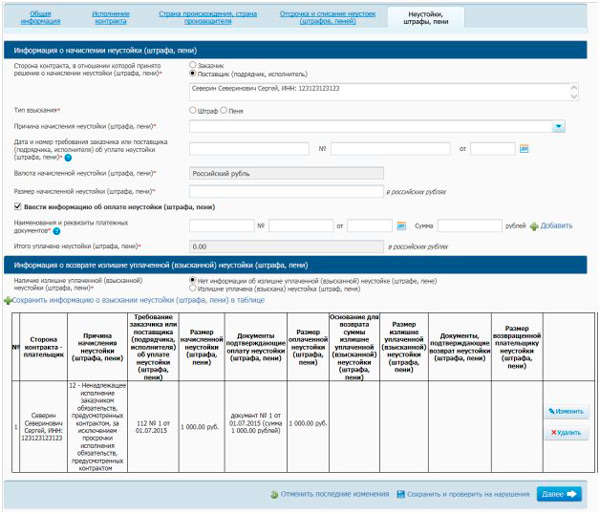Click green plus icon to save penalty info in table
600x514 pixels.
tap(8, 299)
